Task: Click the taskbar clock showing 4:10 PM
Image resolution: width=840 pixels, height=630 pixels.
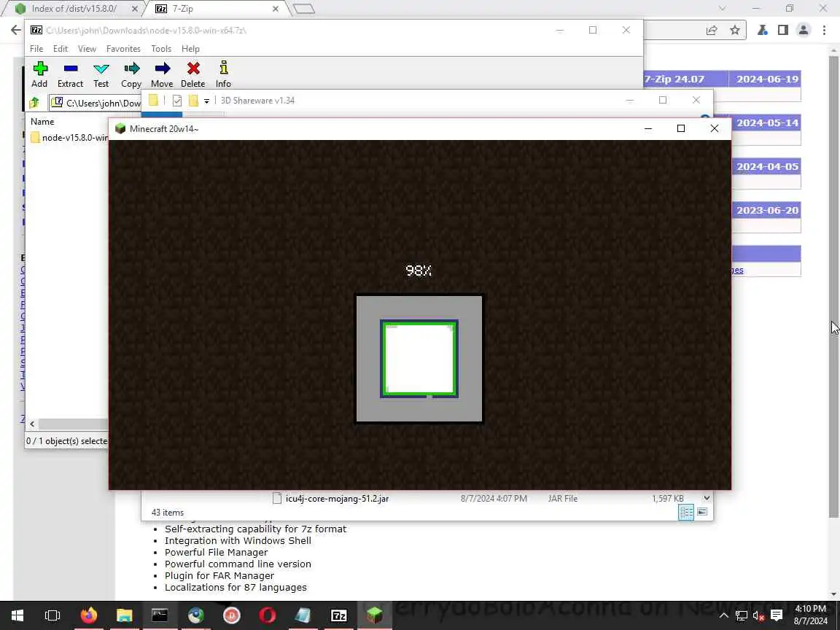Action: (811, 615)
